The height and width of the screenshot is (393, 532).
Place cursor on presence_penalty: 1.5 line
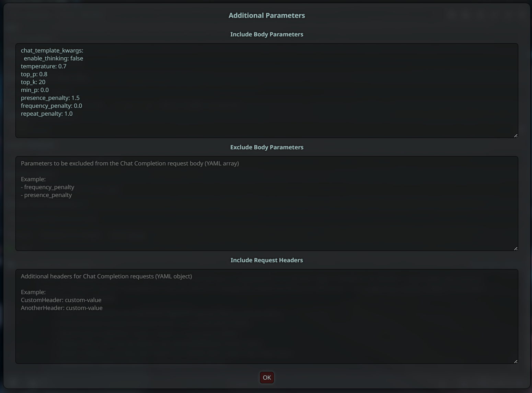(x=50, y=98)
